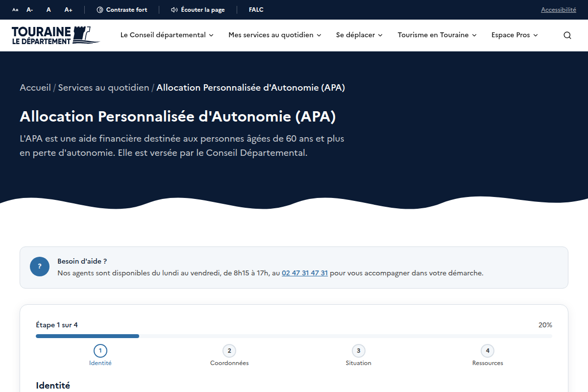Select step 4 Ressources circle
Image resolution: width=588 pixels, height=392 pixels.
coord(488,351)
